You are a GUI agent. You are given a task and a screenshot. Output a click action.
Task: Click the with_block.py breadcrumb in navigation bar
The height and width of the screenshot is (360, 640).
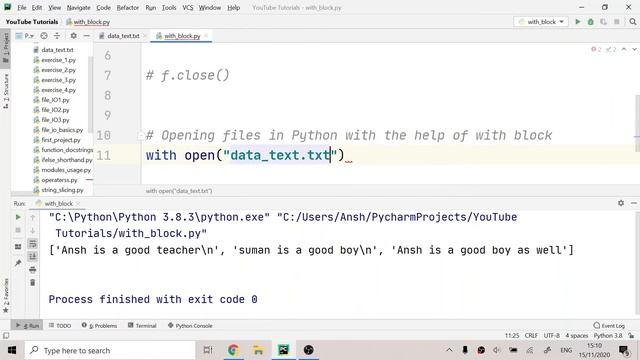point(88,22)
